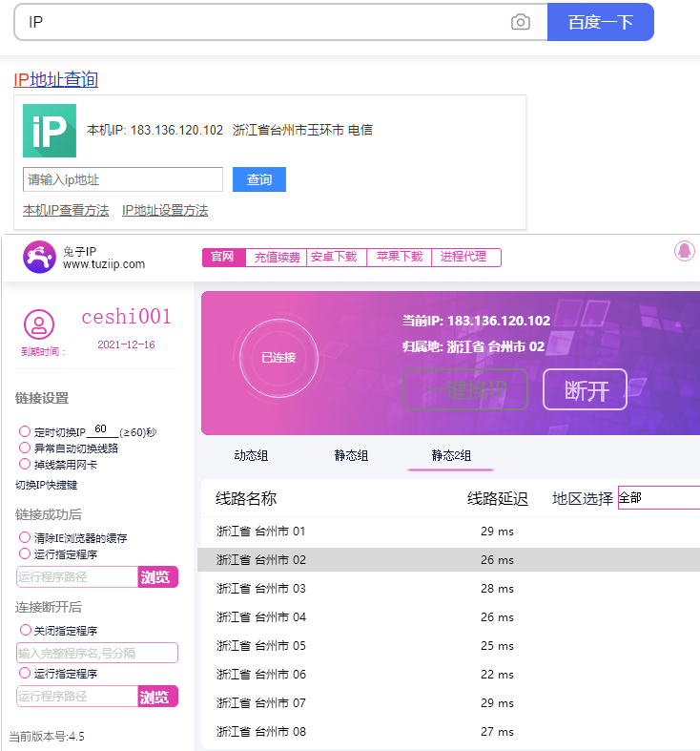This screenshot has width=700, height=751.
Task: Click the green iP logo icon
Action: tap(50, 131)
